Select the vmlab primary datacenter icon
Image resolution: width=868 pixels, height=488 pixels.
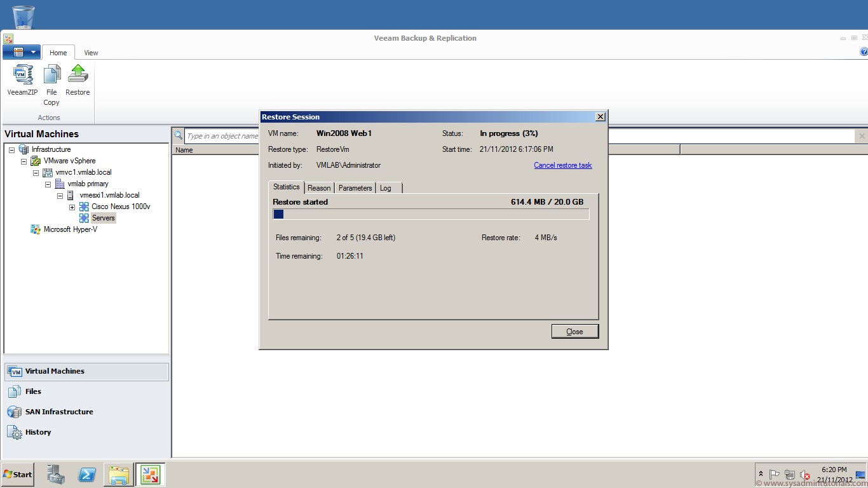60,184
